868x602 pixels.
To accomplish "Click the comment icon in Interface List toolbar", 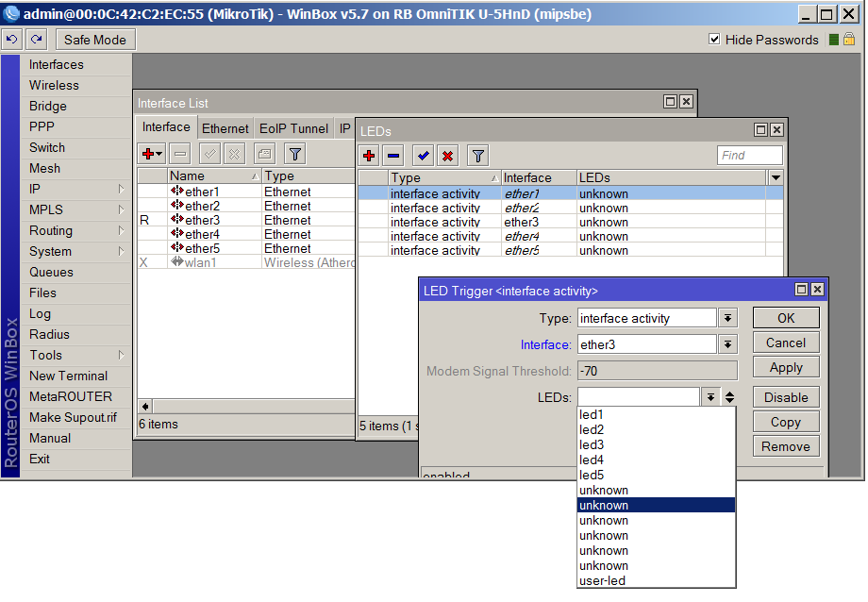I will point(264,154).
